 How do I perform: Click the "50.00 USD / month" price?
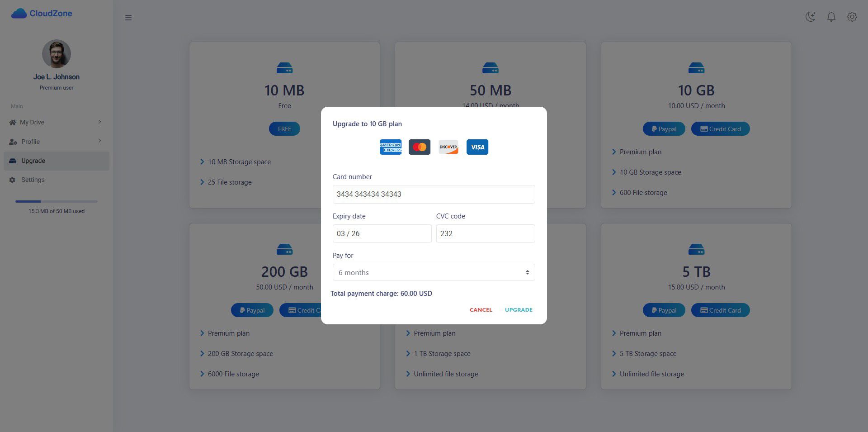(x=284, y=287)
